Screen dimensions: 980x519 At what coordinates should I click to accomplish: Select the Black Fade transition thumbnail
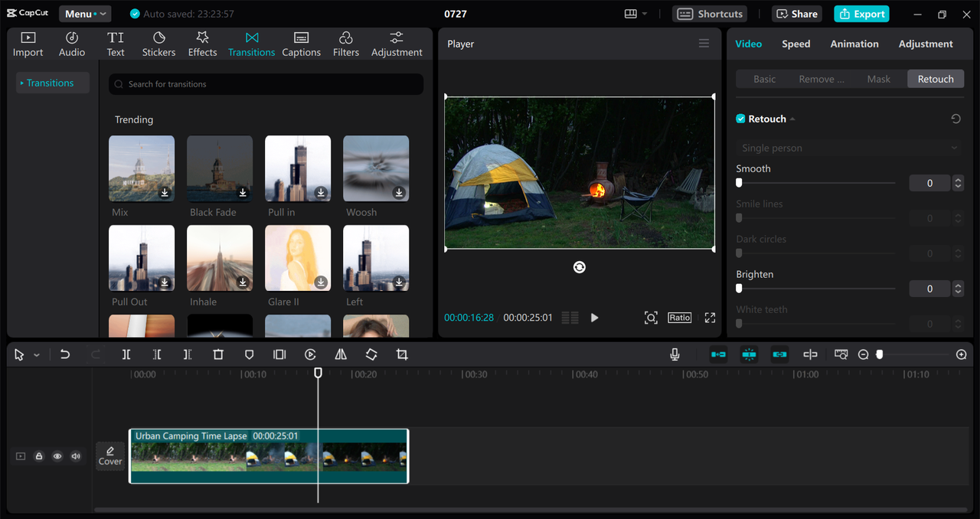point(220,168)
